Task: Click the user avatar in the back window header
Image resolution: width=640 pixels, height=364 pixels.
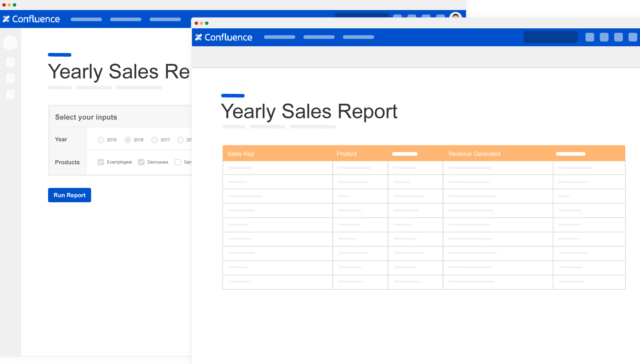Action: point(455,15)
